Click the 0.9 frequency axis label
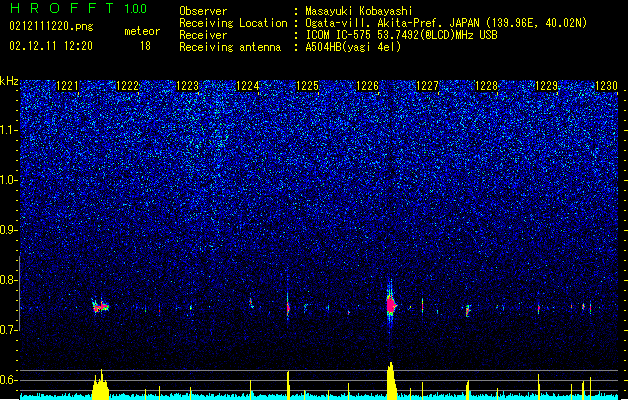This screenshot has width=629, height=400. click(9, 230)
